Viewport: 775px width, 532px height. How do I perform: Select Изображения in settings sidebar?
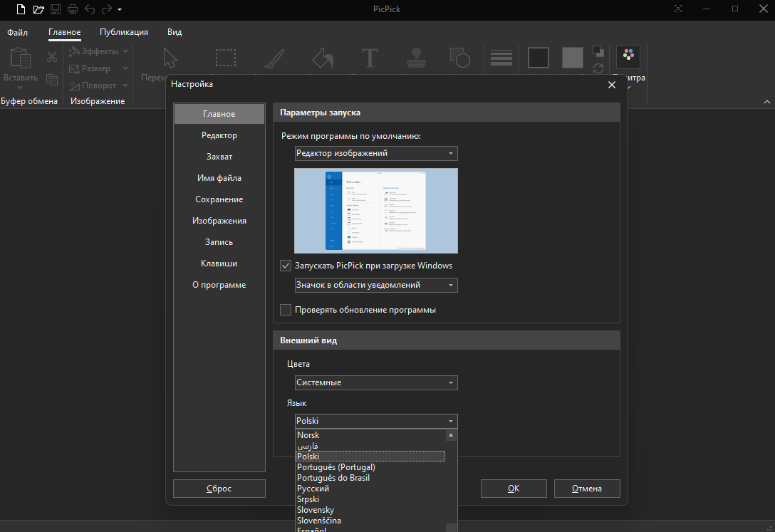click(x=219, y=221)
